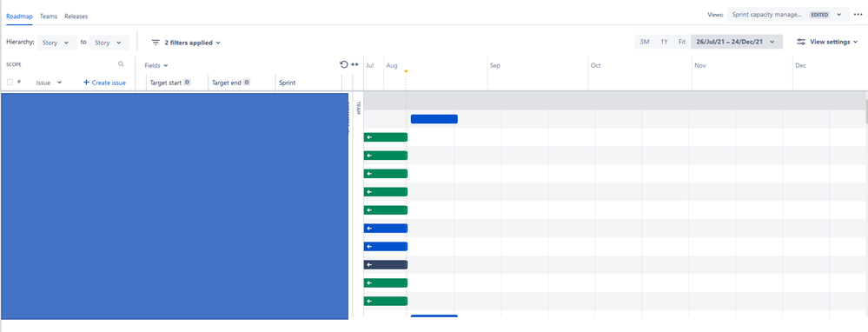Image resolution: width=868 pixels, height=332 pixels.
Task: Open the more options ellipsis menu
Action: click(x=858, y=15)
